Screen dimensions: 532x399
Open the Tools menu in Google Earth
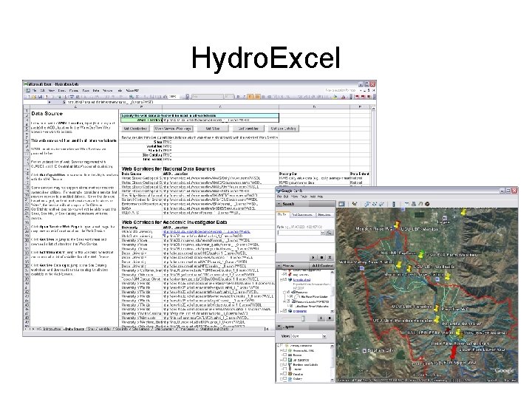pos(304,197)
